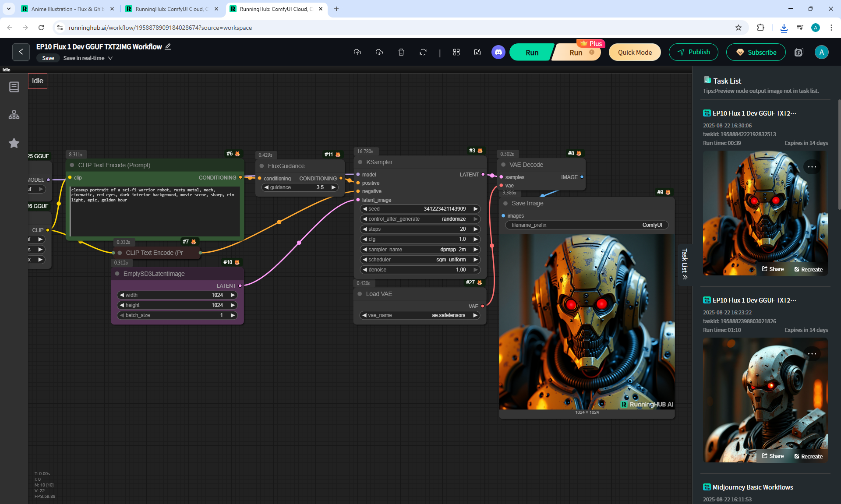Click the prompt text box

pyautogui.click(x=155, y=212)
